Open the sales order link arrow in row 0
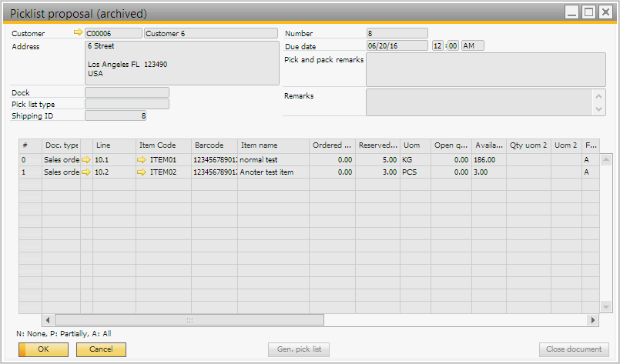The image size is (620, 364). pyautogui.click(x=86, y=159)
